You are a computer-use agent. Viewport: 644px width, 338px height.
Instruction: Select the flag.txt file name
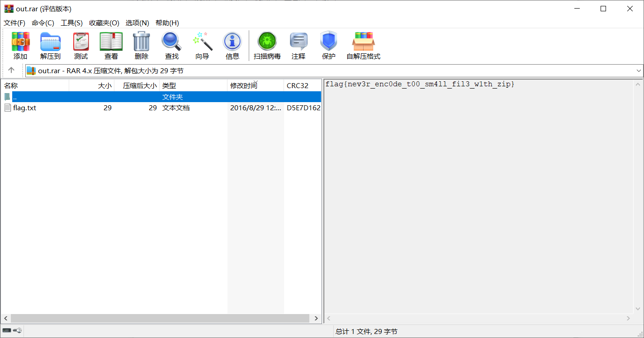point(25,108)
